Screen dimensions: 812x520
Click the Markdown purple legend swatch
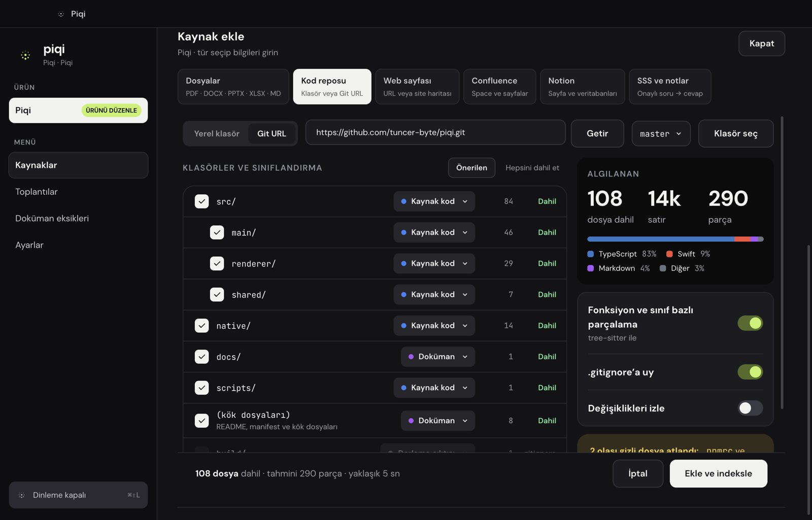point(591,268)
